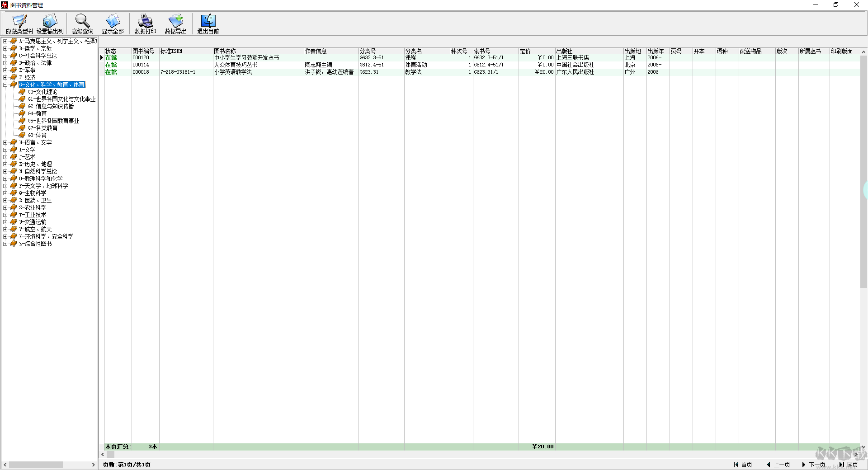Select G2-信息与知识传播 subcategory
This screenshot has height=470, width=868.
pyautogui.click(x=51, y=106)
